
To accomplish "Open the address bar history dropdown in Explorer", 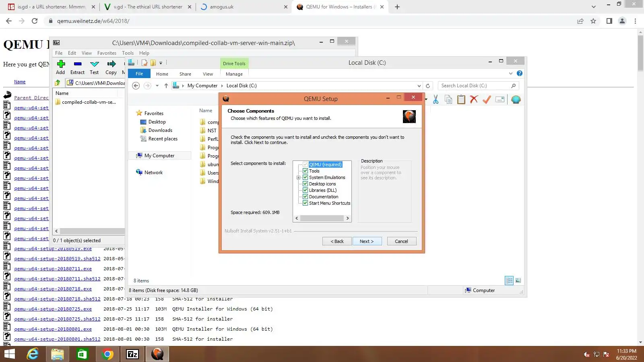I will [x=419, y=86].
